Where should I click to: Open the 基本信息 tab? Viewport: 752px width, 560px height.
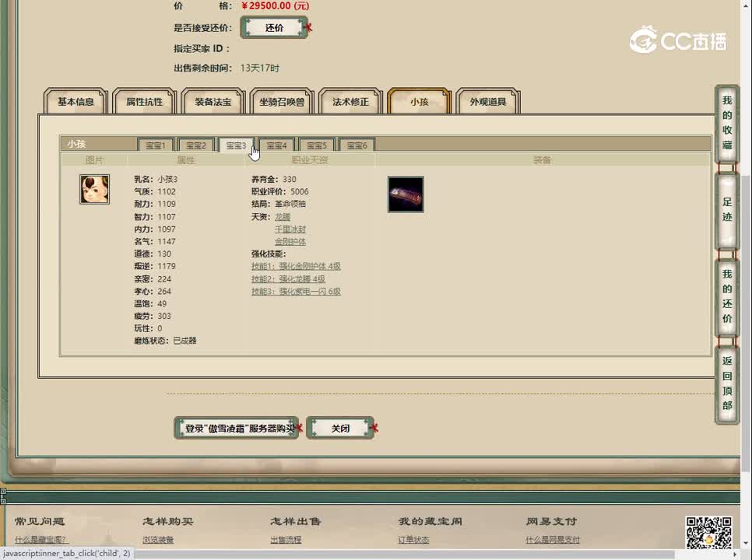coord(76,102)
